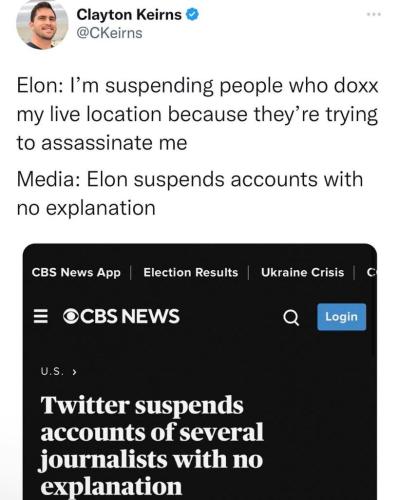The width and height of the screenshot is (399, 500).
Task: Open the Twitter suspends accounts headline
Action: coord(152,446)
